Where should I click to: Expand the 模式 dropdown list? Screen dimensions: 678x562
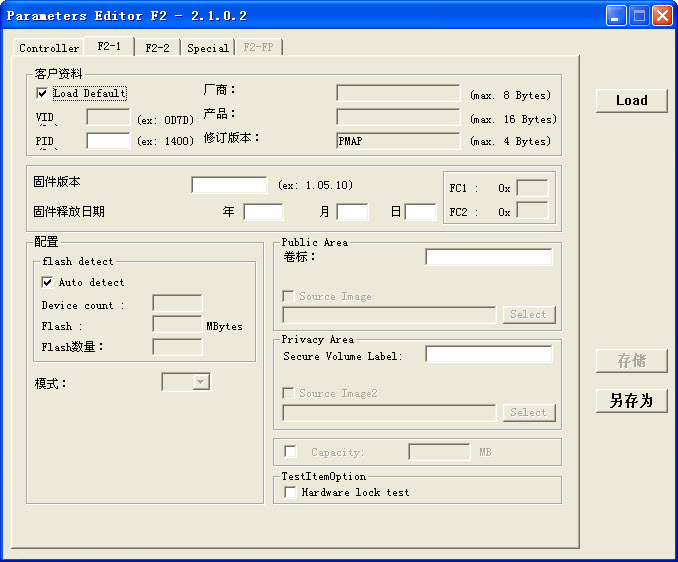pyautogui.click(x=200, y=382)
